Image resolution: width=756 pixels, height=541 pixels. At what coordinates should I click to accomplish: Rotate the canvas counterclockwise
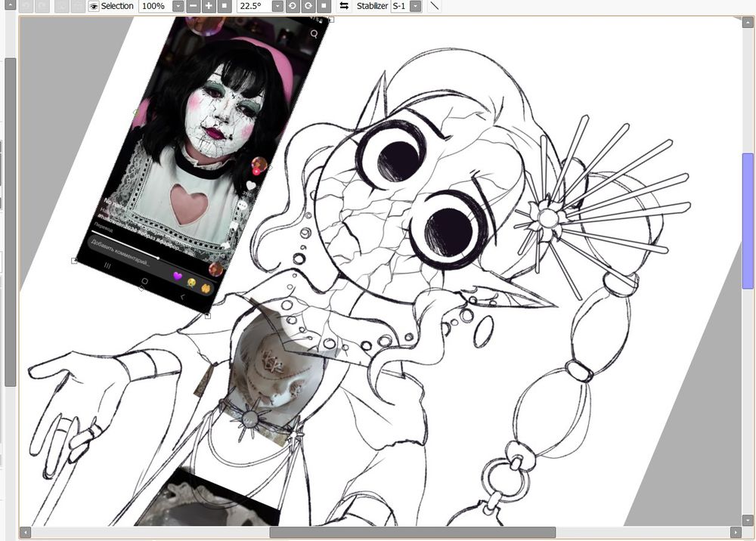point(292,6)
